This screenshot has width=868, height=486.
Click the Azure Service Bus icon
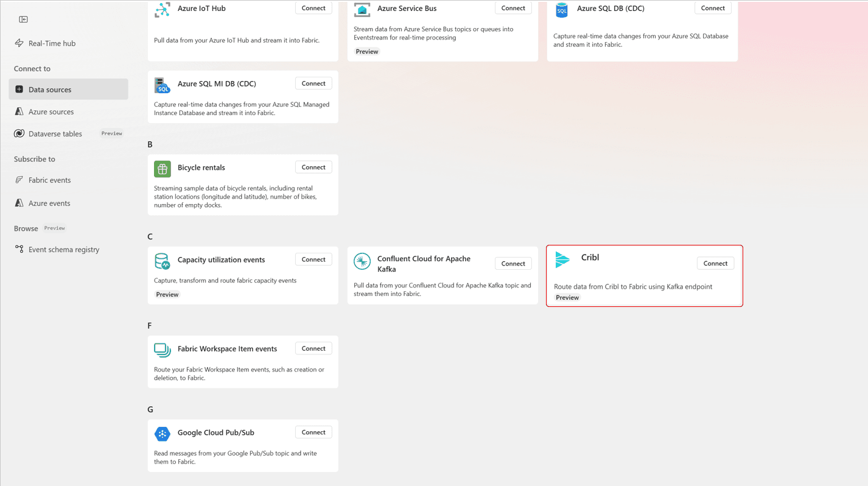pos(362,10)
